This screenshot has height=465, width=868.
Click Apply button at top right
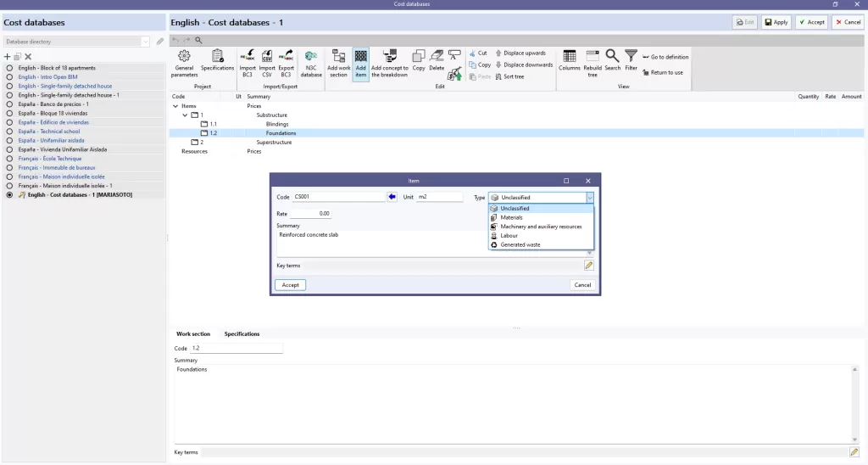point(776,22)
